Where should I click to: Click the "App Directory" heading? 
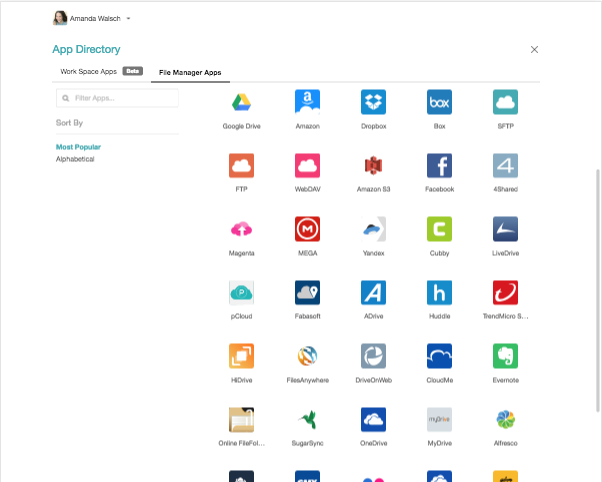(x=86, y=49)
